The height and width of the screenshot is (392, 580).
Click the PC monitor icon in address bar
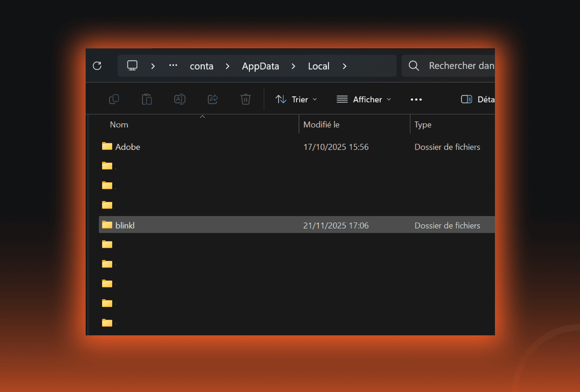[x=132, y=66]
